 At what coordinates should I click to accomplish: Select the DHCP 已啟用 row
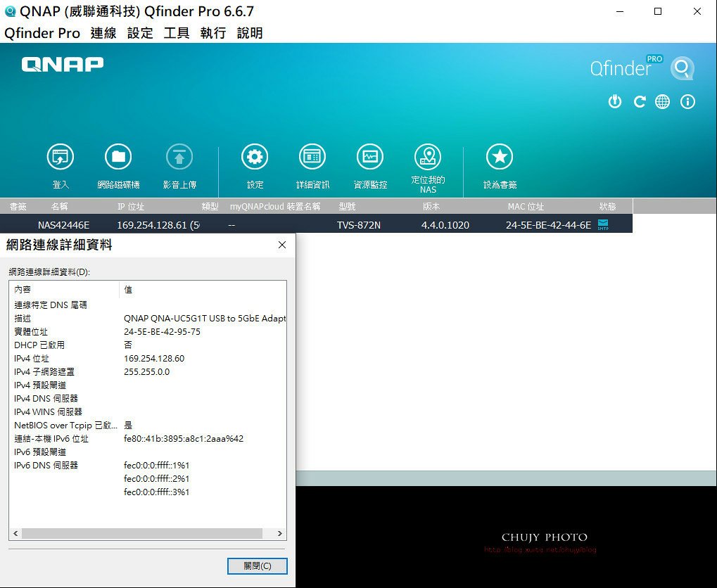click(x=148, y=345)
